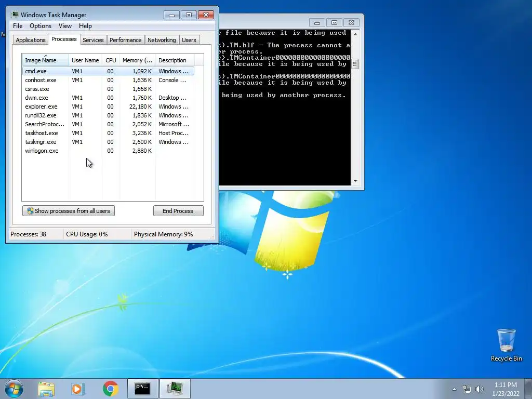Launch Windows Media Player from taskbar

(77, 389)
